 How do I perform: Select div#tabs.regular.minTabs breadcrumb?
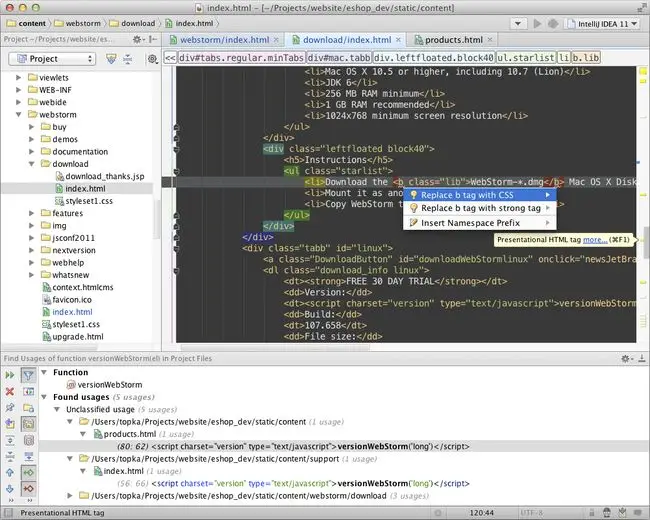tap(241, 58)
